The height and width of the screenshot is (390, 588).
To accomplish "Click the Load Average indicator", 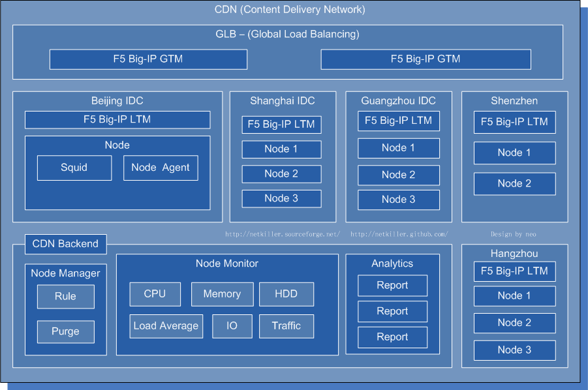I will (166, 326).
